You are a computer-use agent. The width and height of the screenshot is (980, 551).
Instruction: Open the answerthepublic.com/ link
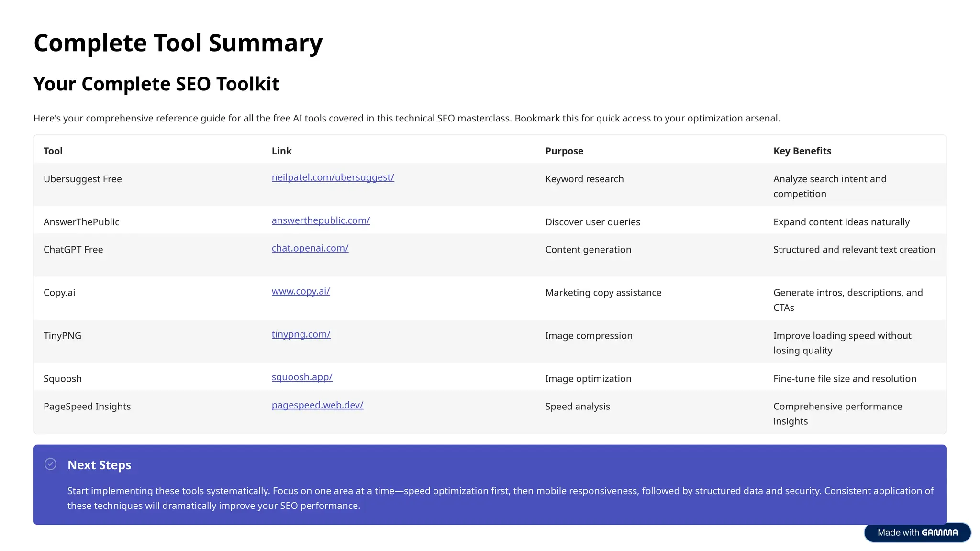click(321, 220)
